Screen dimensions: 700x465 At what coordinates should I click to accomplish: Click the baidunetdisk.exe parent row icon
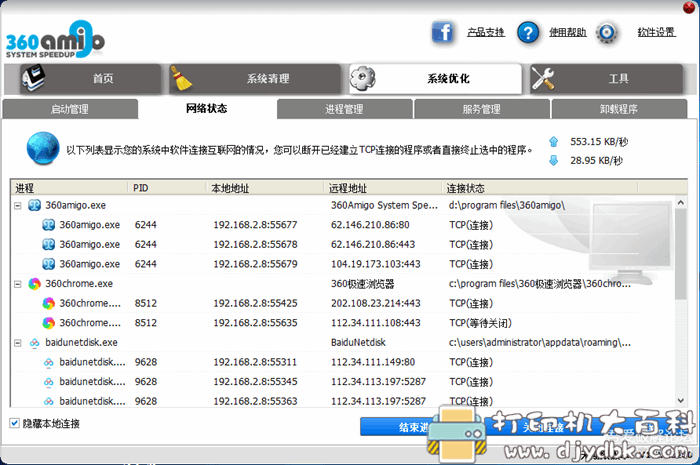[34, 343]
